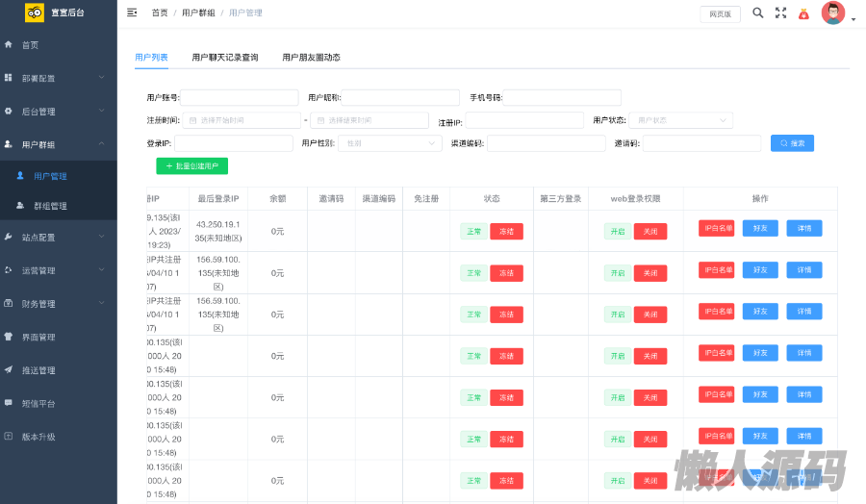Click the blue 搜索 button
Viewport: 866px width, 504px height.
(792, 143)
